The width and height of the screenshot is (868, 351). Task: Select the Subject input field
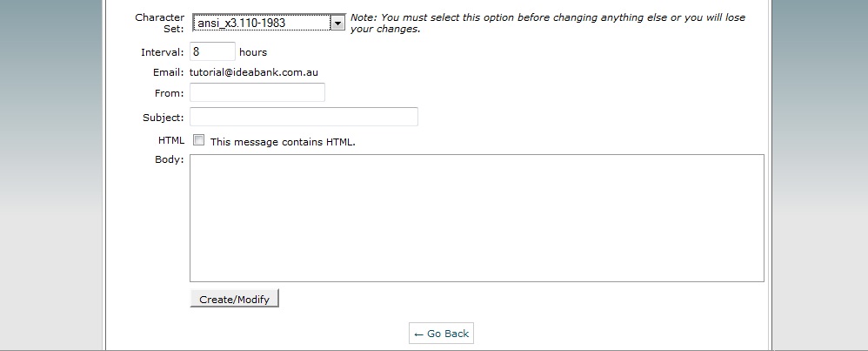click(x=304, y=117)
